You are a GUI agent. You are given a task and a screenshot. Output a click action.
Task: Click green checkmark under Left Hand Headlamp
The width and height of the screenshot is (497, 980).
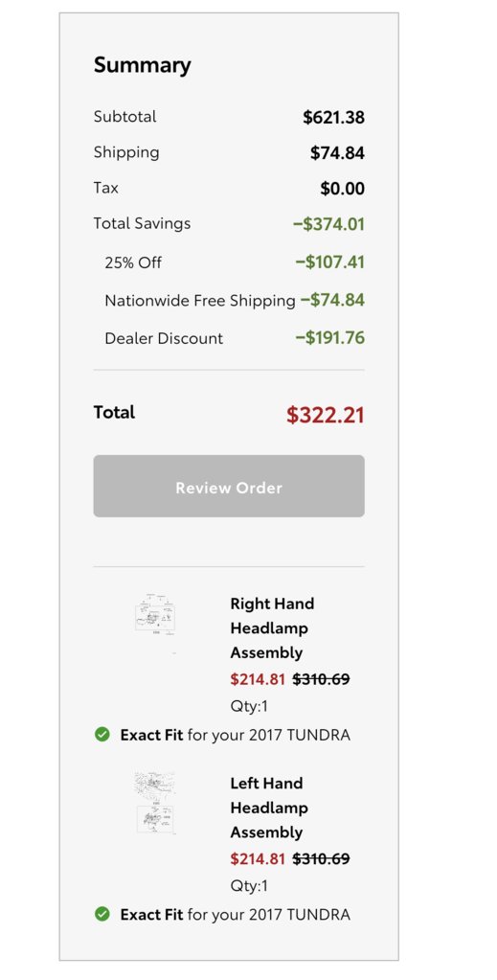(x=102, y=914)
